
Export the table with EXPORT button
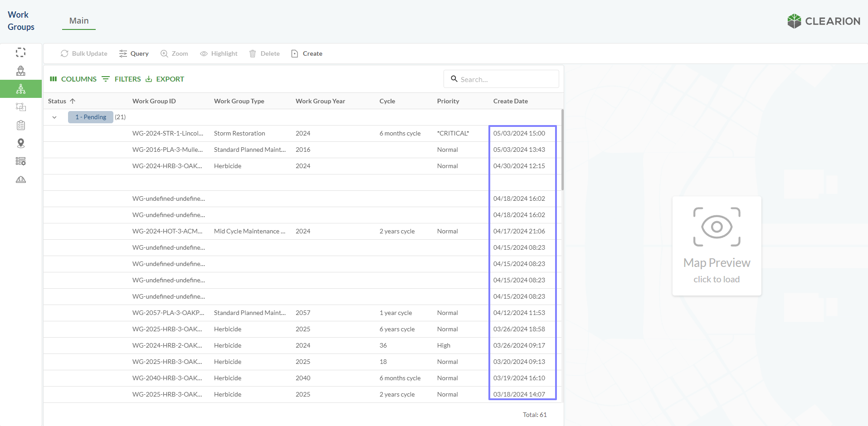165,79
